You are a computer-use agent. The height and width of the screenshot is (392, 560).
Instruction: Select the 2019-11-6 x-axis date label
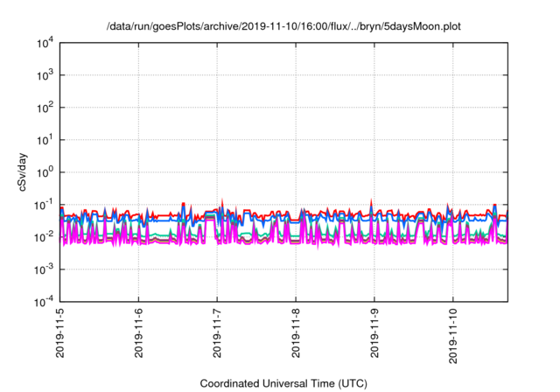click(x=138, y=332)
